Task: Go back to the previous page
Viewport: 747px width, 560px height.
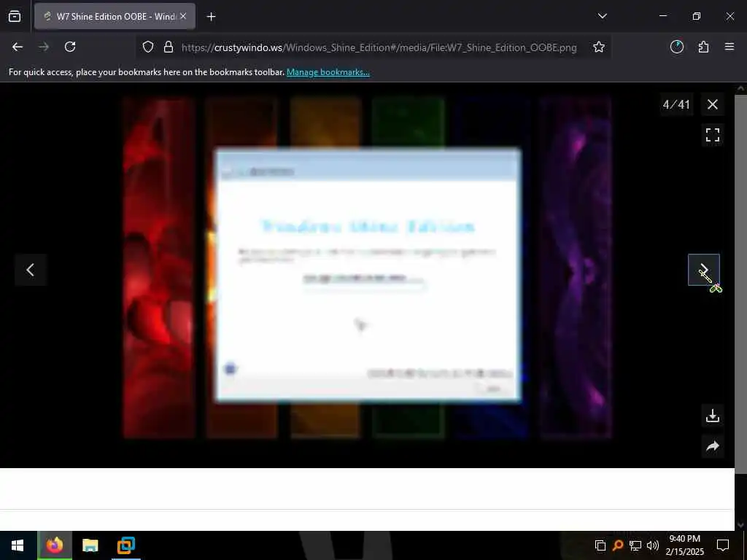Action: [x=18, y=47]
